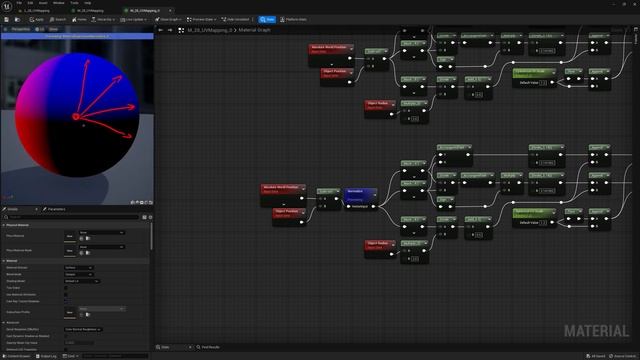Toggle the highlighted Stats button

point(267,19)
